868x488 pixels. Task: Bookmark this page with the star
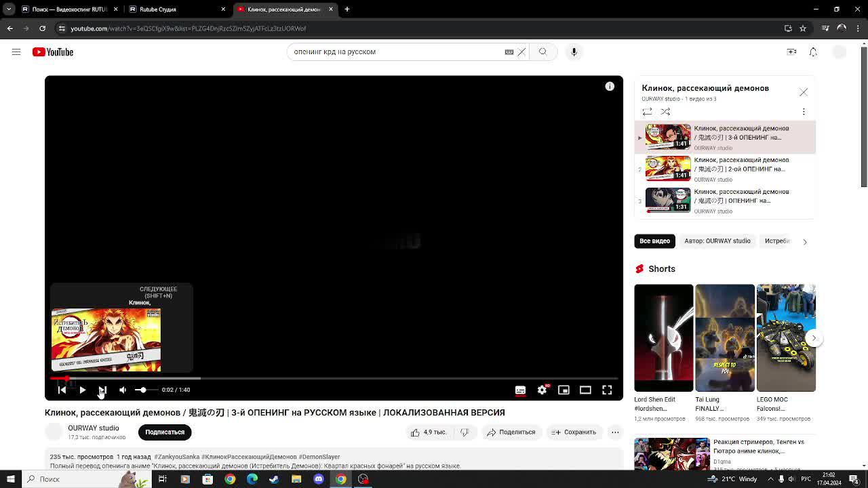[x=803, y=28]
